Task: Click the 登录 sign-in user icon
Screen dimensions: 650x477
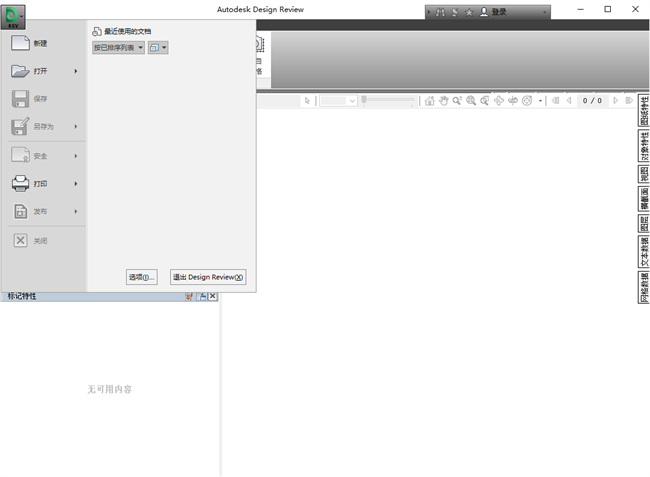Action: [484, 12]
